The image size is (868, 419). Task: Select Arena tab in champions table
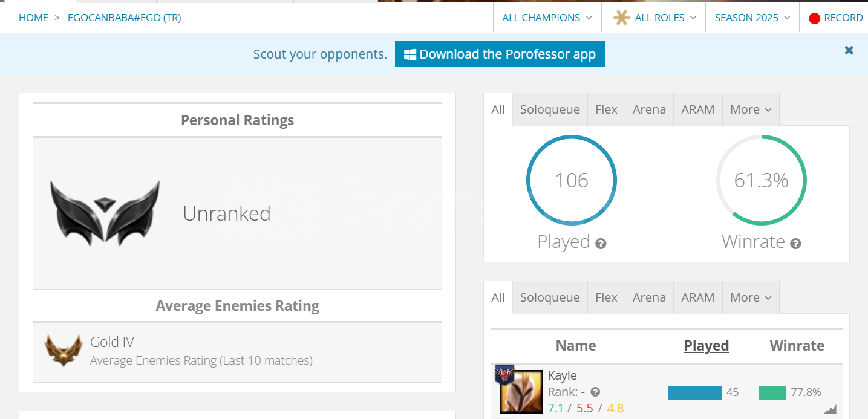(649, 297)
